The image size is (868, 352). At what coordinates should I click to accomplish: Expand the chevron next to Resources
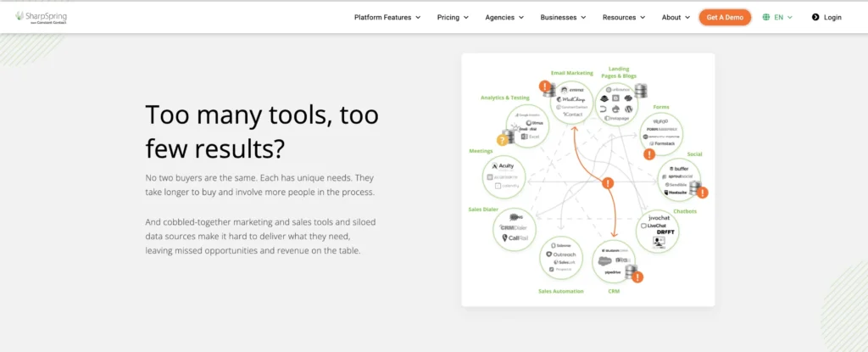point(643,17)
